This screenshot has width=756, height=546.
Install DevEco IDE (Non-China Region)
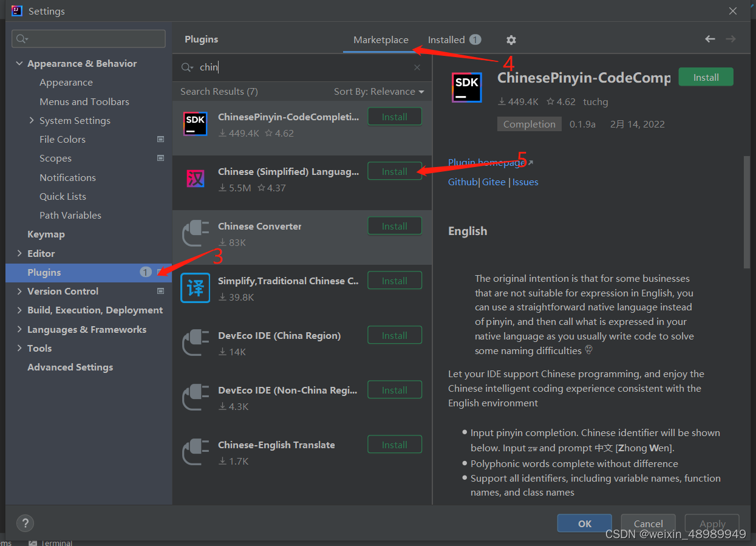395,390
